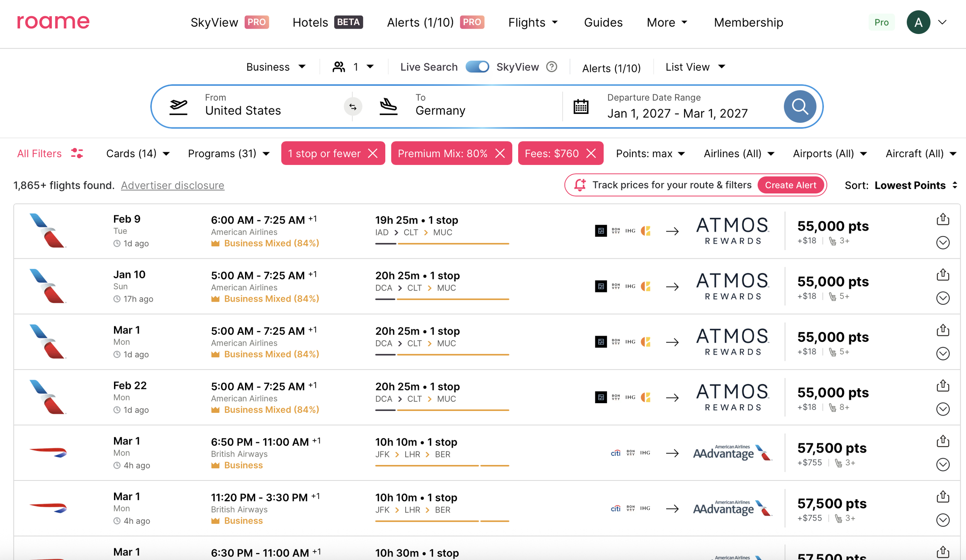Share the 6:50 PM British Airways flight
Screen dimensions: 966x560
tap(943, 441)
